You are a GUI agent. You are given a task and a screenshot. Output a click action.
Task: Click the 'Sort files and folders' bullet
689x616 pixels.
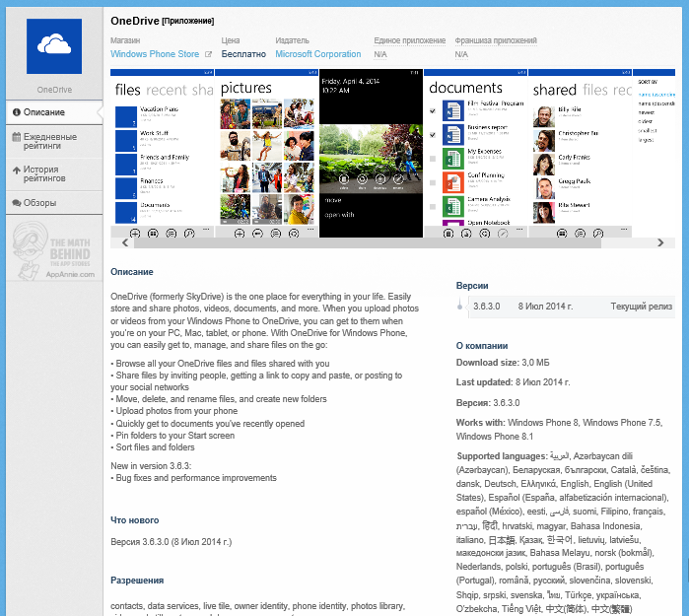[153, 447]
